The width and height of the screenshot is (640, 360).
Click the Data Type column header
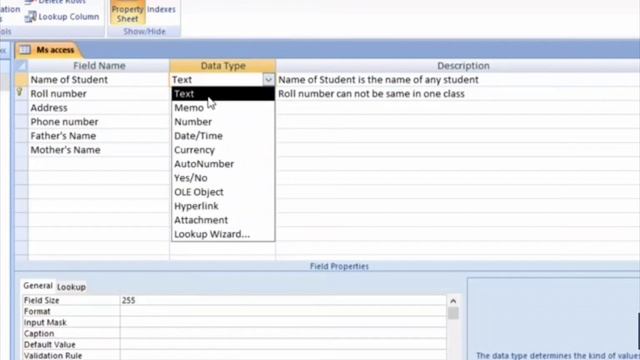[223, 66]
